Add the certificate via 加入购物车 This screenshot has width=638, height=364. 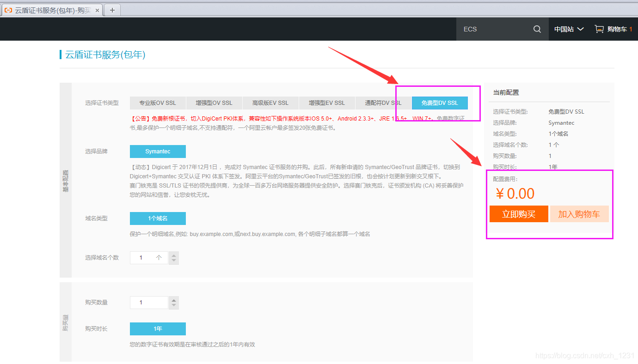(579, 213)
